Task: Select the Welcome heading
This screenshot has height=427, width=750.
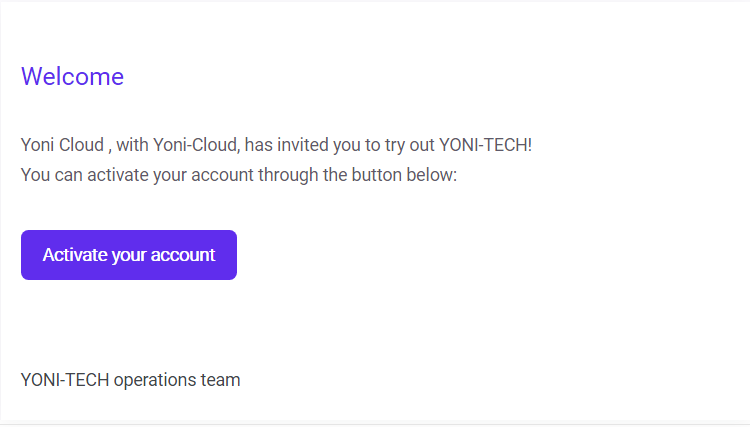Action: 72,77
